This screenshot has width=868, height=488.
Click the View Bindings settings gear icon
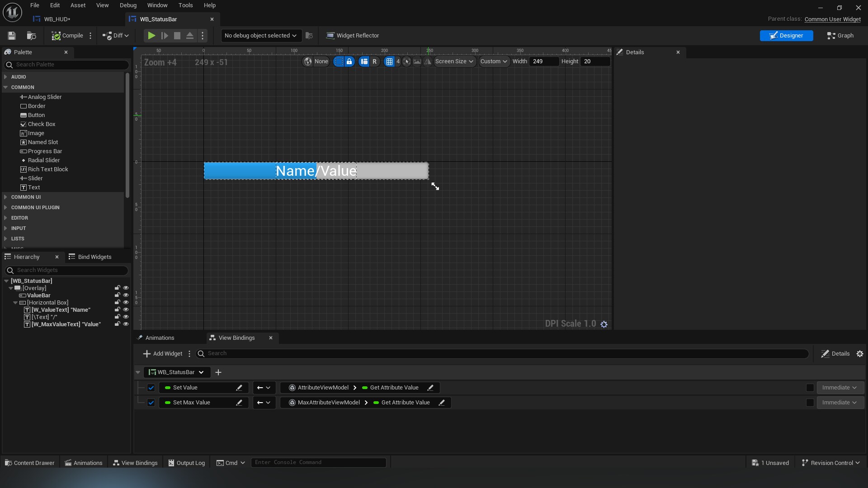pos(860,354)
